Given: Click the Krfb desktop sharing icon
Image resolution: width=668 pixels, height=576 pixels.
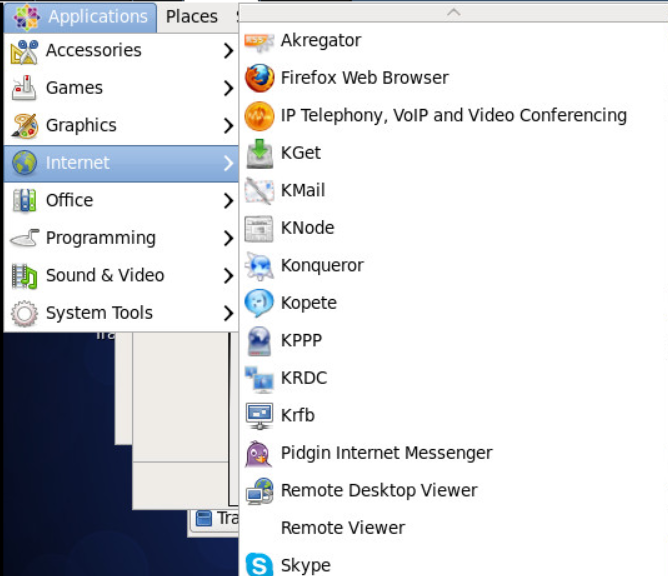Looking at the screenshot, I should (259, 416).
